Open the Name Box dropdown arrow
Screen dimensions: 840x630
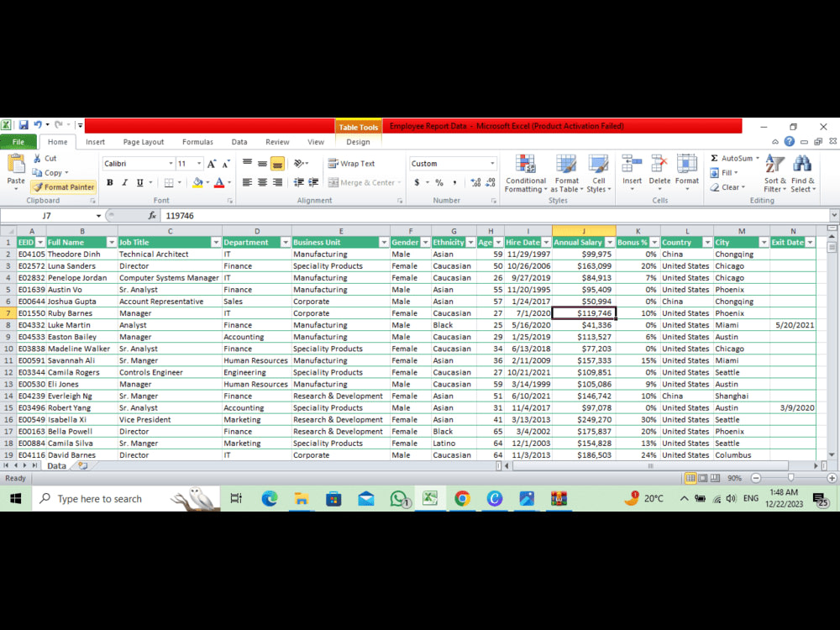pyautogui.click(x=98, y=215)
